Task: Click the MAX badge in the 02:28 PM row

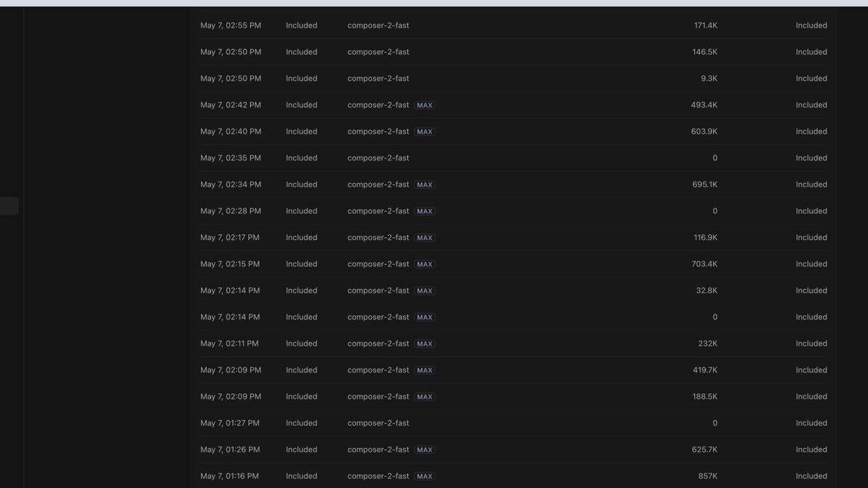Action: [425, 211]
